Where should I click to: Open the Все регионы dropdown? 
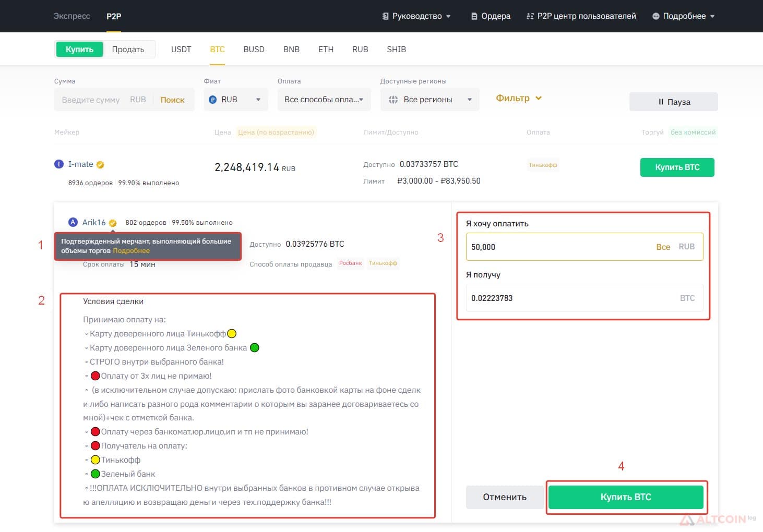pos(430,100)
